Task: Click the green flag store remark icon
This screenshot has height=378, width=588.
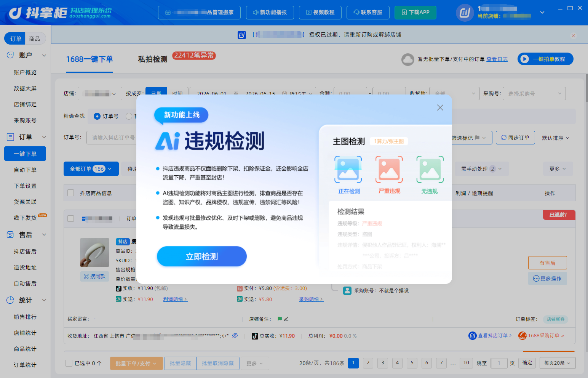Action: tap(280, 319)
